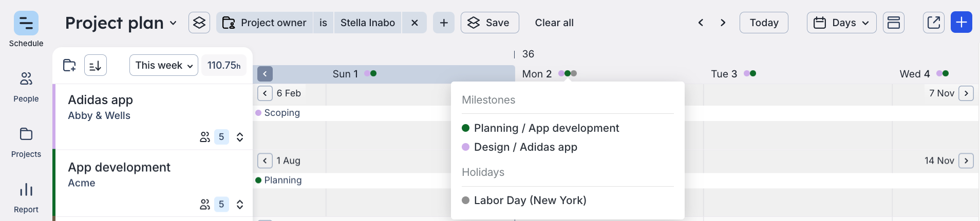This screenshot has height=221, width=980.
Task: Open the Report section
Action: [x=26, y=190]
